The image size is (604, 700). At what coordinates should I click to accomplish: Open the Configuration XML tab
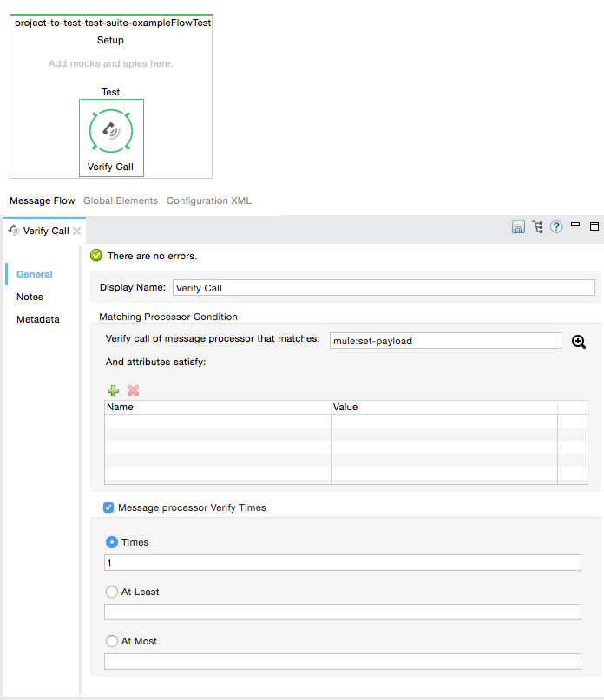pyautogui.click(x=208, y=200)
